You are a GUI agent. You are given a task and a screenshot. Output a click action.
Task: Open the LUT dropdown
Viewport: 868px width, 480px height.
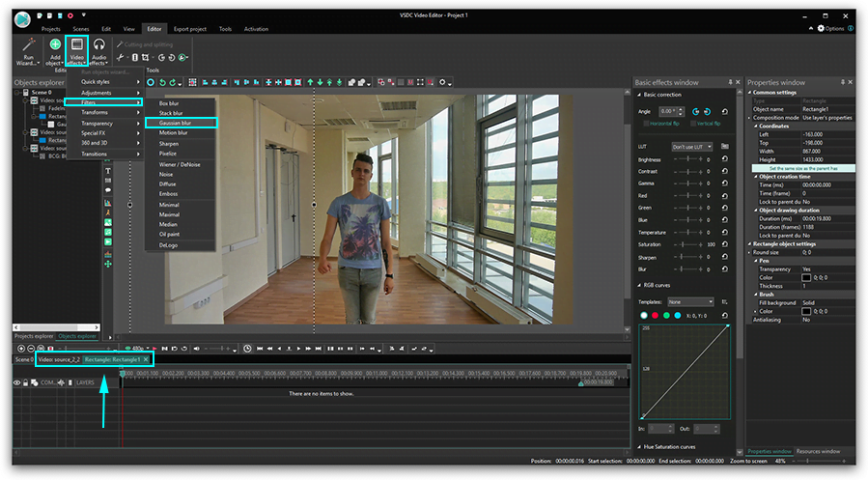[692, 147]
